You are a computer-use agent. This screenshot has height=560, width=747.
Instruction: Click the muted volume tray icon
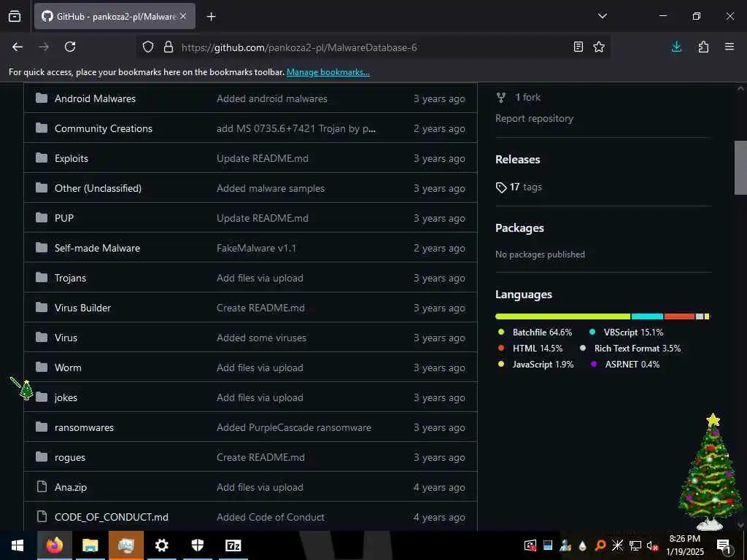[652, 545]
